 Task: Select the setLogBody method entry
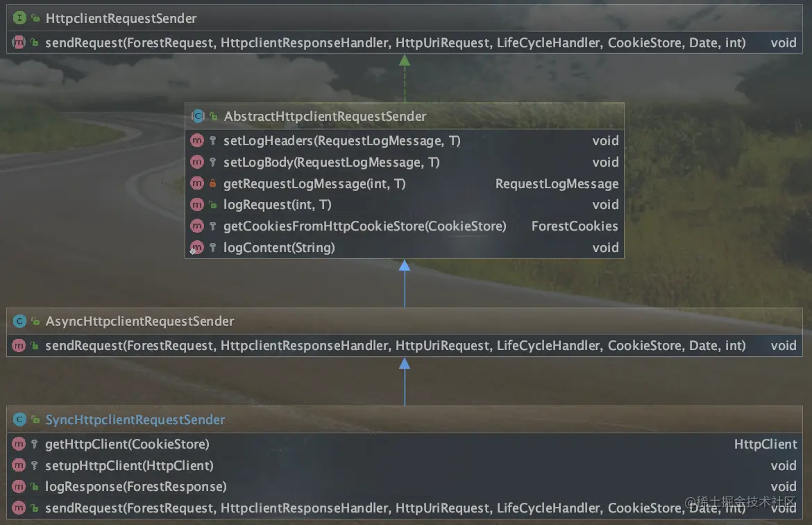331,162
